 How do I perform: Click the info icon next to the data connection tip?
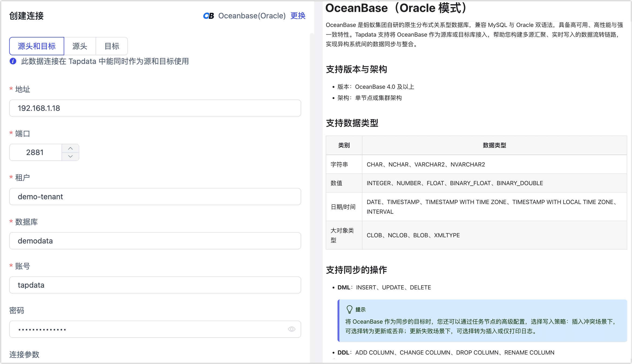pyautogui.click(x=13, y=61)
